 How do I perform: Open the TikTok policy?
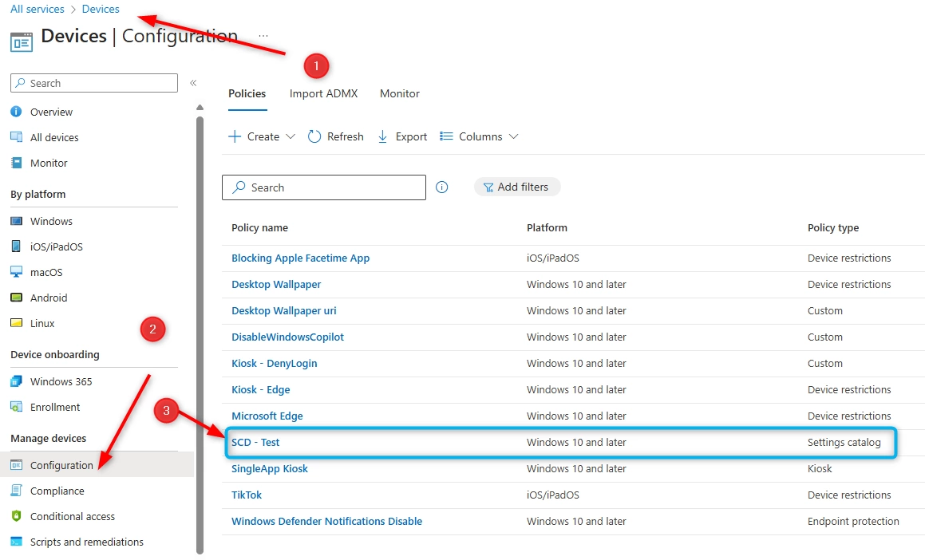pos(247,495)
